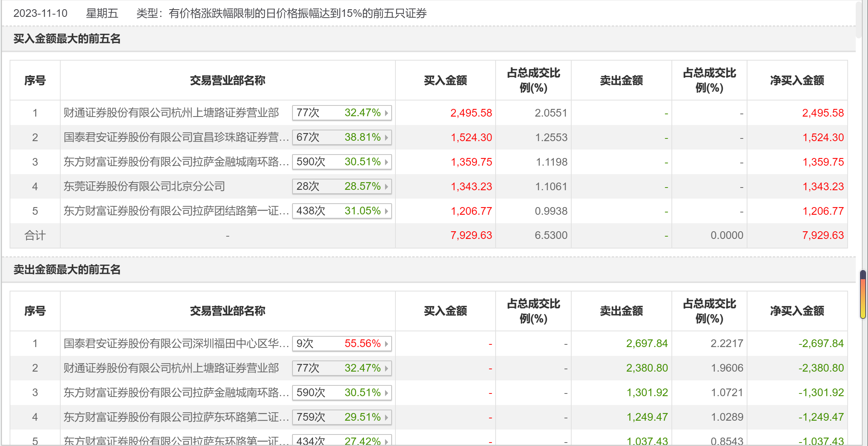868x446 pixels.
Task: Open 东莞证券北京分公司 branch link
Action: pyautogui.click(x=144, y=186)
